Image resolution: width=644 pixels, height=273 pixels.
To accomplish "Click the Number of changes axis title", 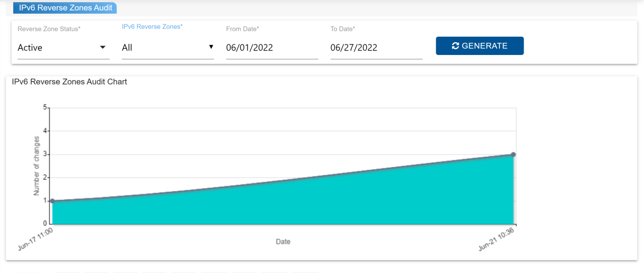I will [x=36, y=166].
